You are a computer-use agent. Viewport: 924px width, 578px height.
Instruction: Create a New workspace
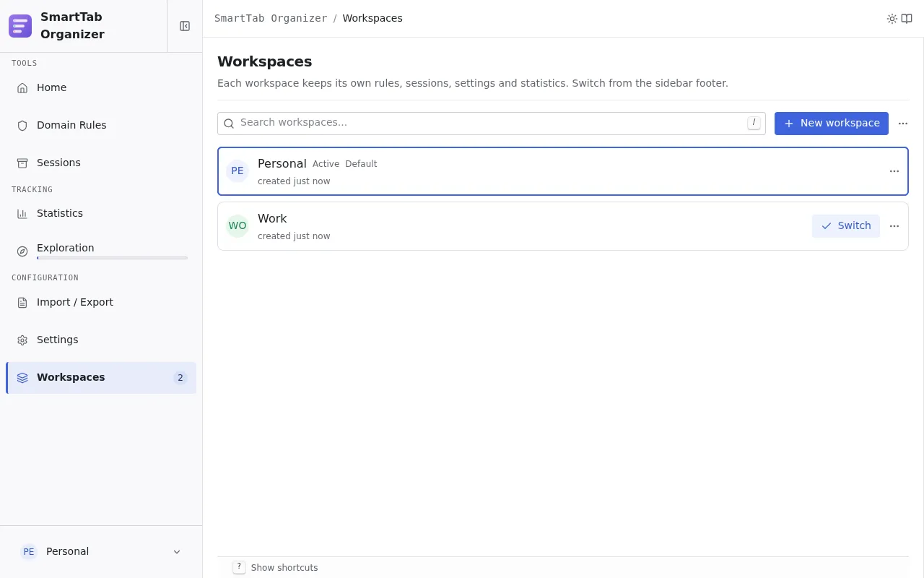[832, 124]
